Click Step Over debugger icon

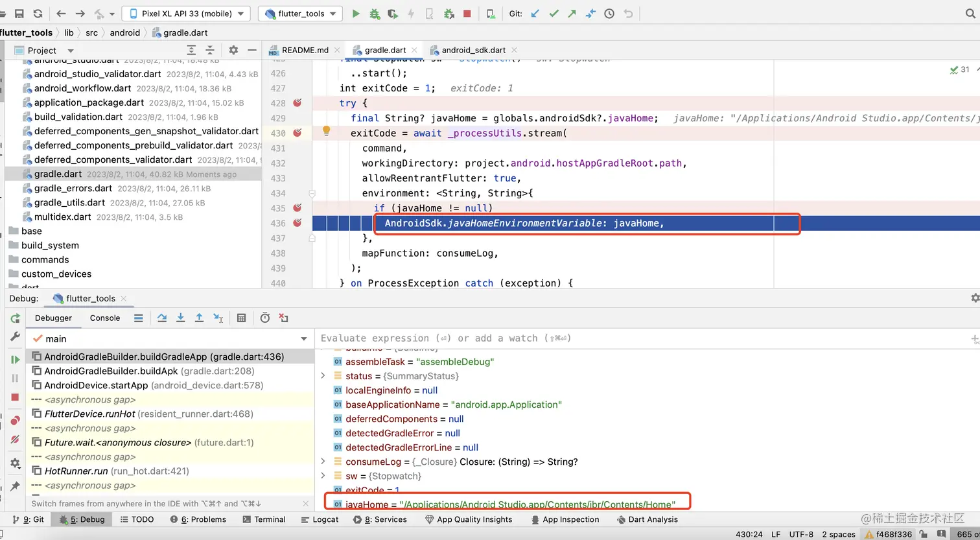(x=162, y=318)
